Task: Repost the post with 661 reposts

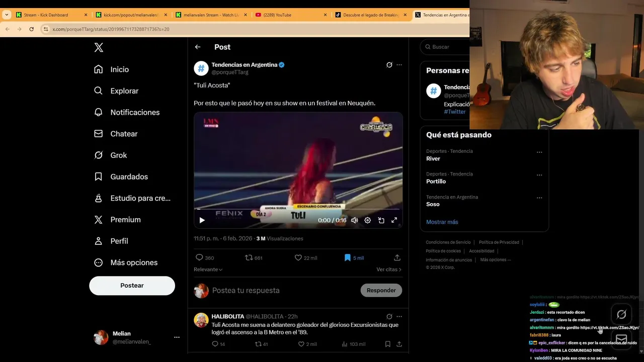Action: coord(254,257)
